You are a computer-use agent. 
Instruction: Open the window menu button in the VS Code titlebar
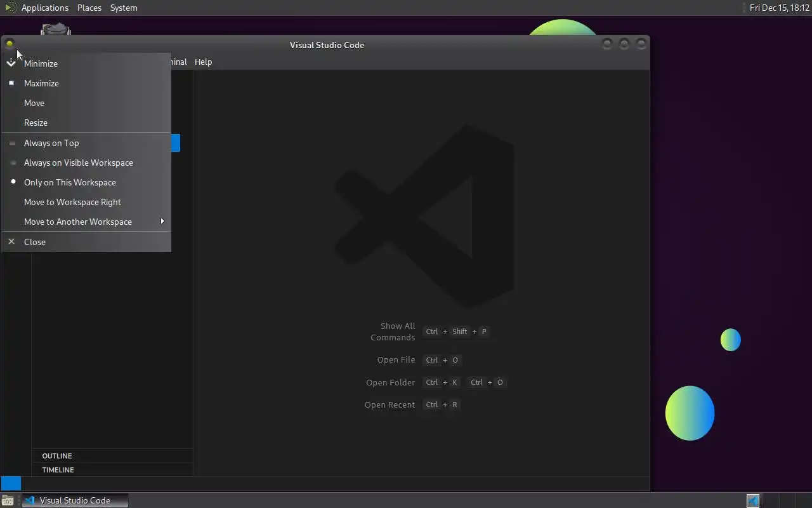click(x=10, y=44)
